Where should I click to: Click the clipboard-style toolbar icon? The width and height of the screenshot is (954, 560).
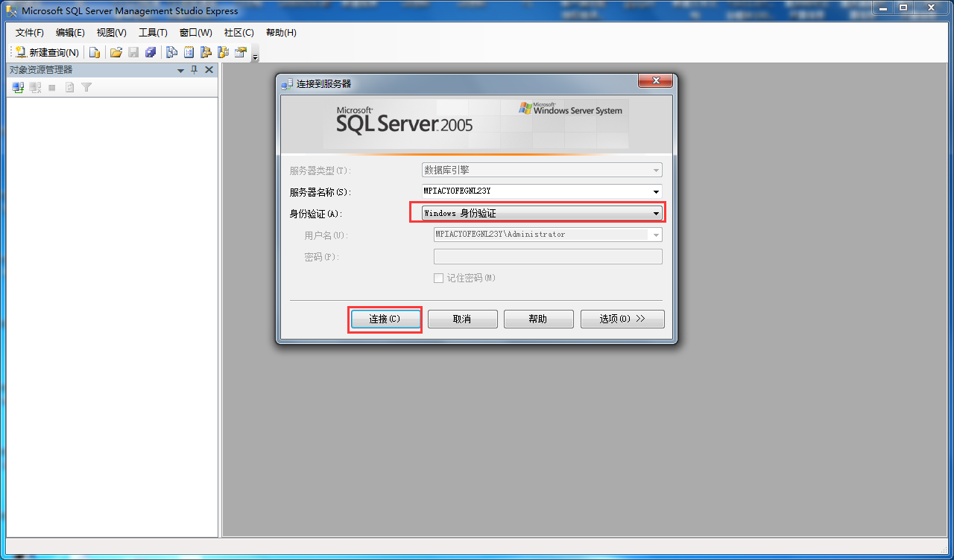click(x=189, y=52)
